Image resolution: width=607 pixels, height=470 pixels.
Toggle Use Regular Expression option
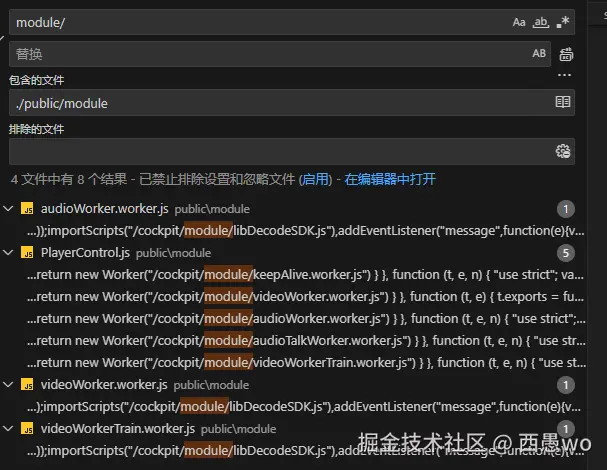pos(562,22)
